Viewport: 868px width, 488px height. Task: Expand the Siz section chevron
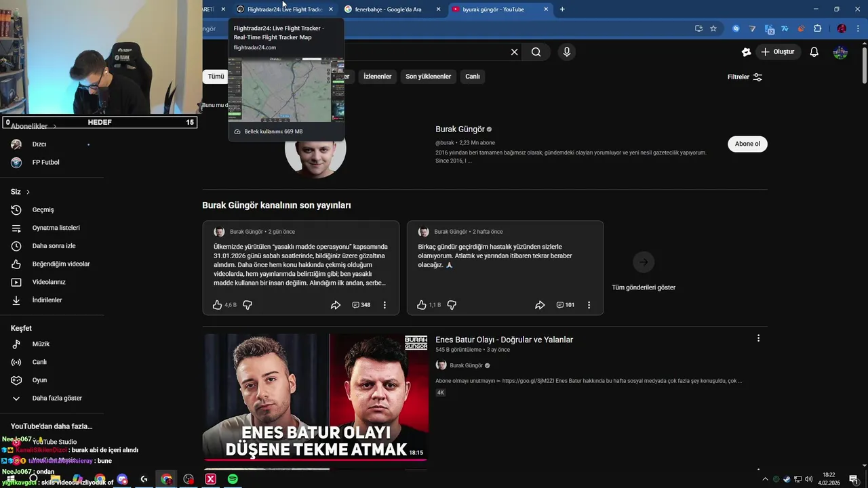tap(28, 192)
